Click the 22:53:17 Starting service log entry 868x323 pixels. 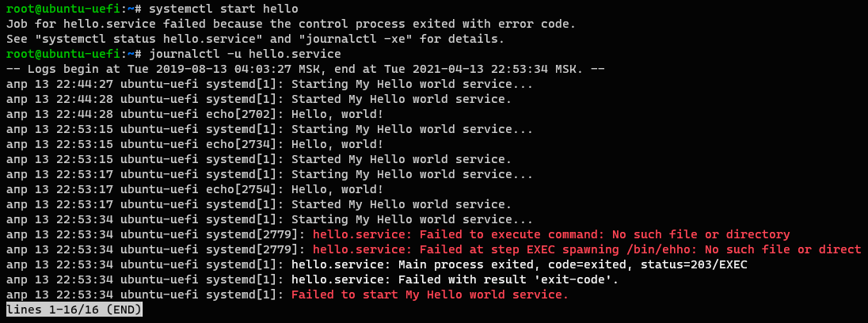[269, 174]
